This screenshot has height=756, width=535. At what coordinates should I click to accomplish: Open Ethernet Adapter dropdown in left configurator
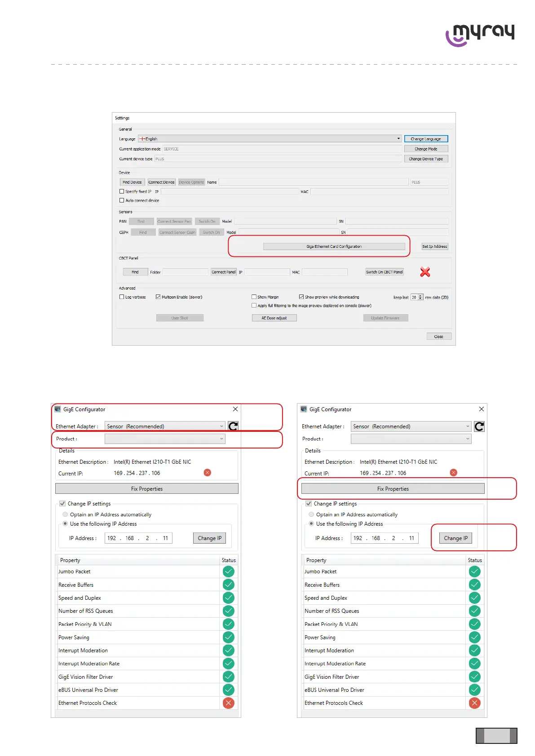pos(165,426)
